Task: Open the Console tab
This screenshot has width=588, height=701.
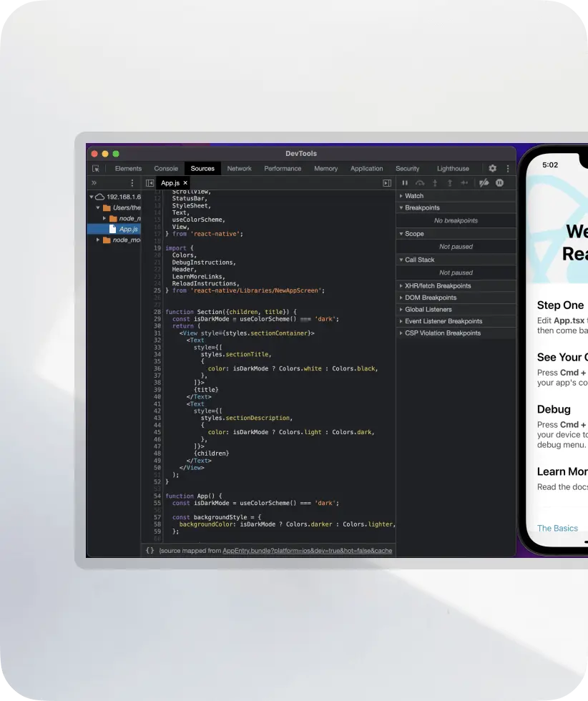Action: [x=166, y=169]
